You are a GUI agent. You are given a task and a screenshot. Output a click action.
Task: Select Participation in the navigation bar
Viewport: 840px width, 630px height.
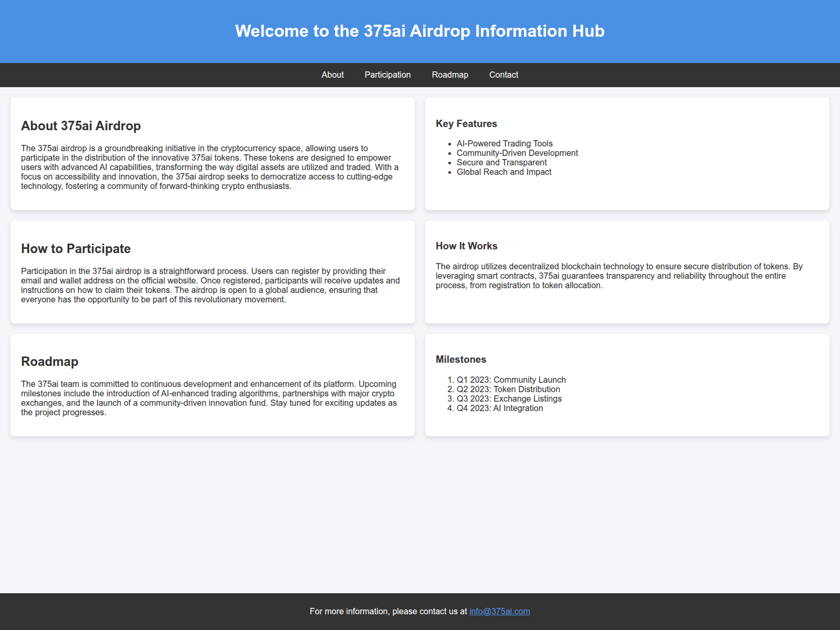pos(387,75)
